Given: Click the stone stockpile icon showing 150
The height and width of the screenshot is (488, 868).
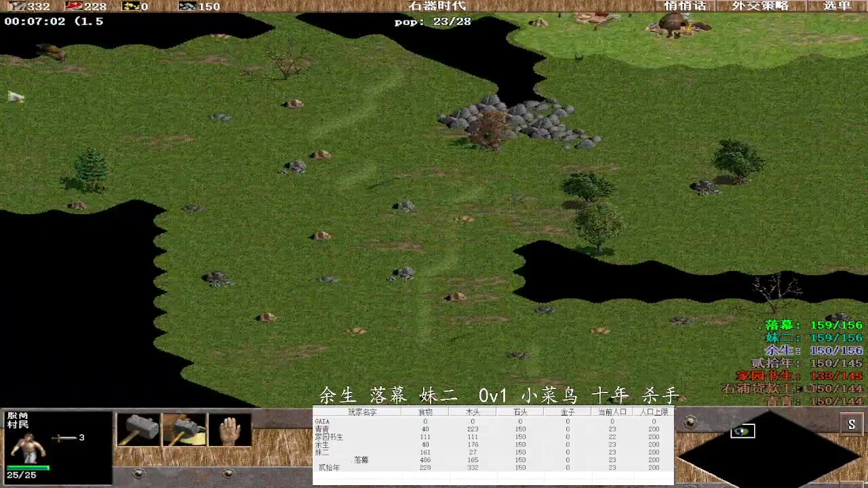Looking at the screenshot, I should point(187,6).
